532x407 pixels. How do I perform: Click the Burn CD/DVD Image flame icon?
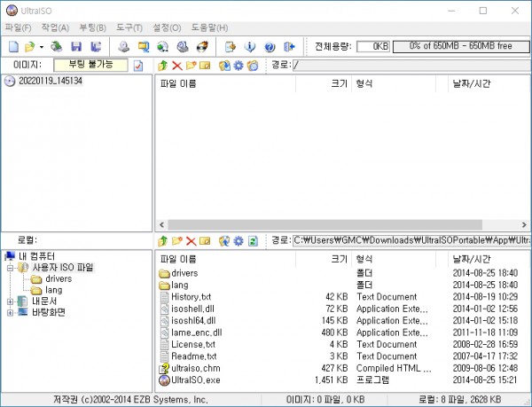tap(202, 46)
